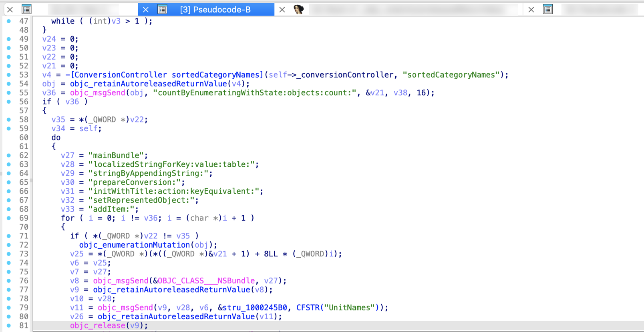Image resolution: width=644 pixels, height=332 pixels.
Task: Toggle breakpoint dot on line 47
Action: pos(9,21)
